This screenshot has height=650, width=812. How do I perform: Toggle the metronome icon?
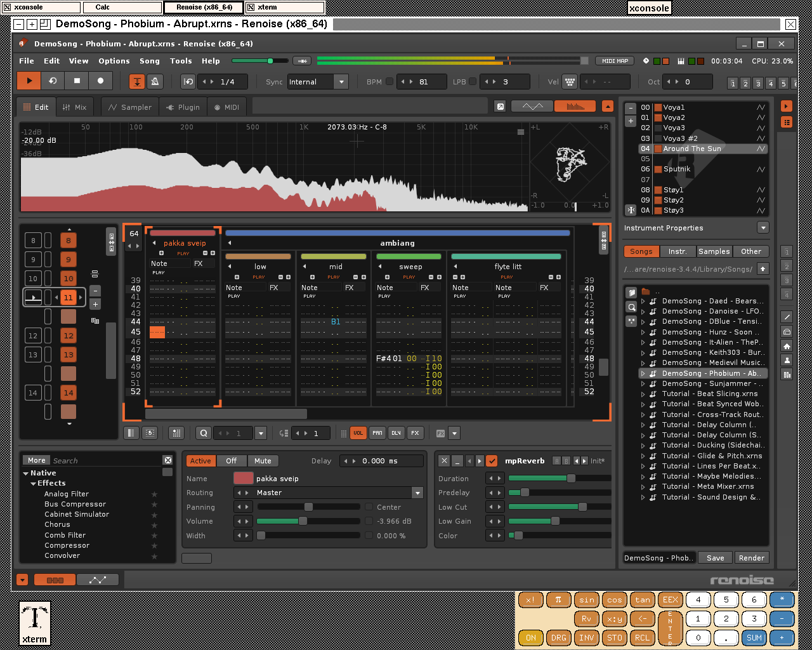[154, 81]
